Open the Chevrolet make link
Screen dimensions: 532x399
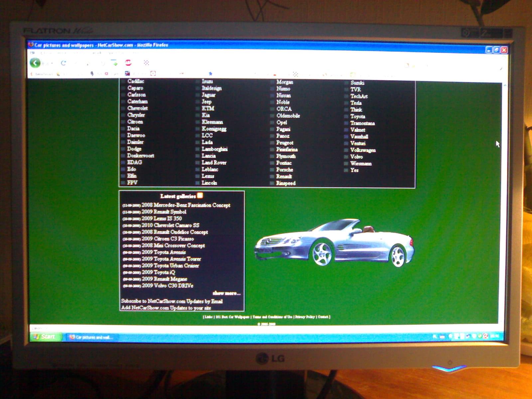(137, 108)
